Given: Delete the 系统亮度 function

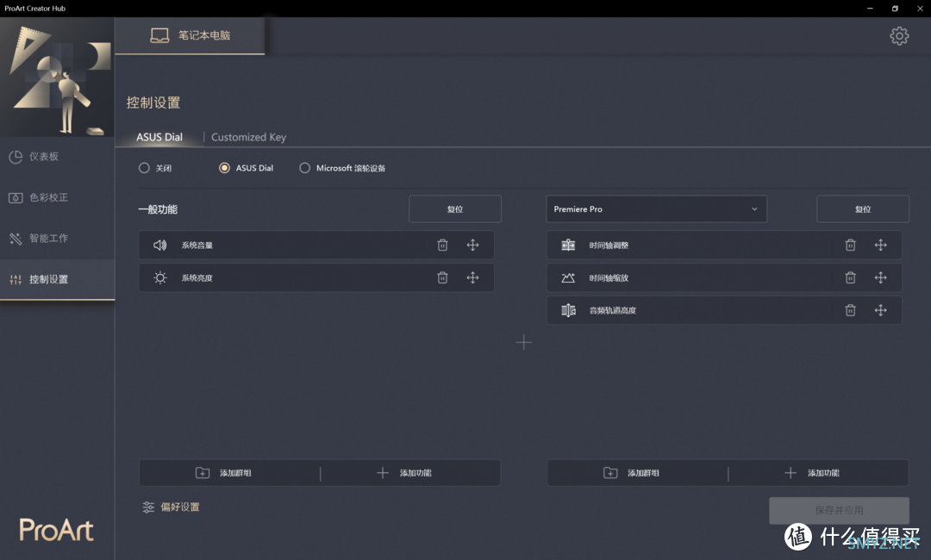Looking at the screenshot, I should [x=442, y=277].
